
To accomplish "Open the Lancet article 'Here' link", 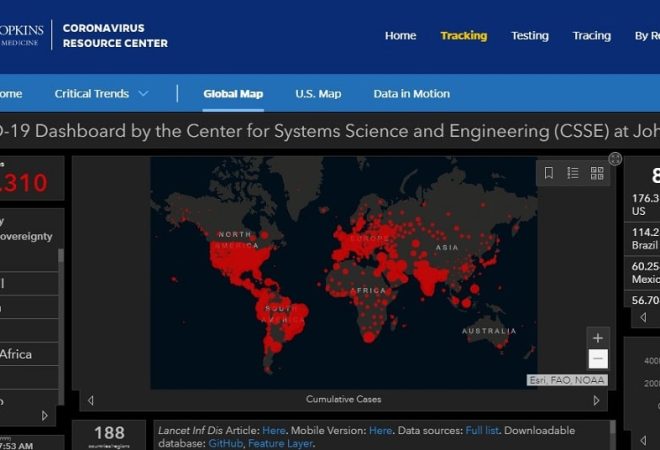I will tap(274, 430).
